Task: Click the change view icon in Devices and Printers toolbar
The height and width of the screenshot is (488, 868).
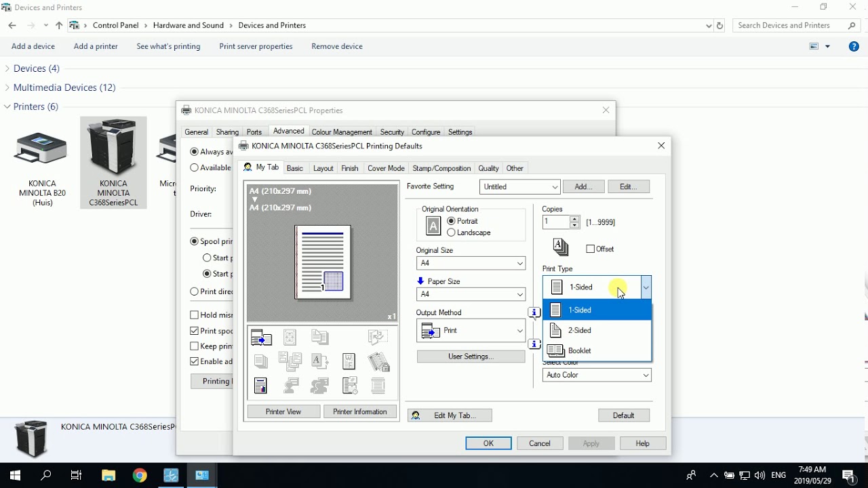Action: 814,46
